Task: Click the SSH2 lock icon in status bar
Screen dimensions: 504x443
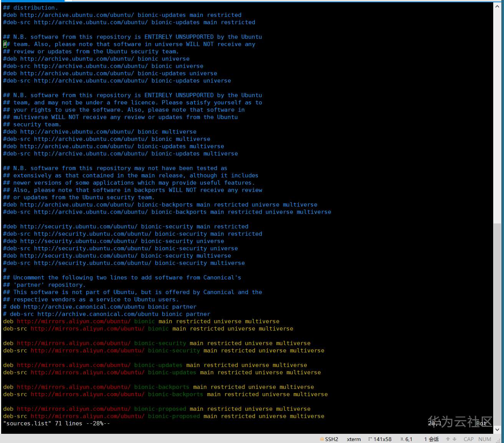Action: [x=322, y=439]
